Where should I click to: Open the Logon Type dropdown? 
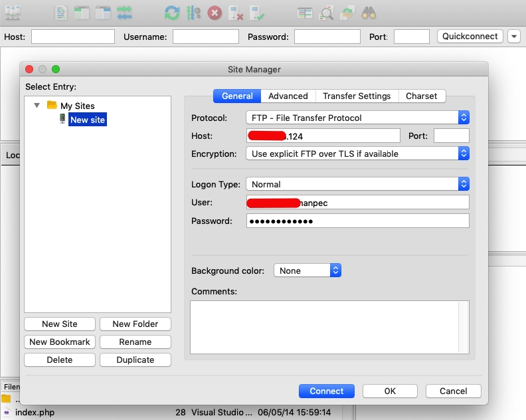(x=357, y=184)
